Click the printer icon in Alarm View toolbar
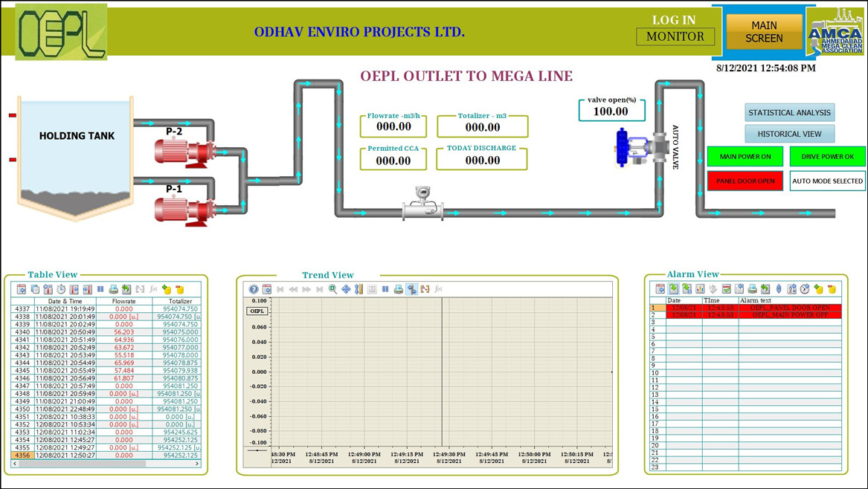The image size is (868, 489). (x=752, y=288)
